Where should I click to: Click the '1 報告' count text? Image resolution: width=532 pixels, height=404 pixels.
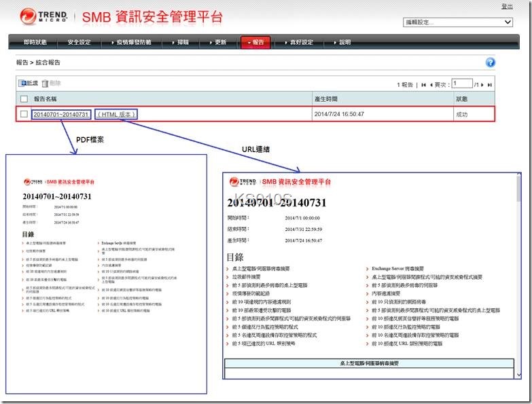[x=405, y=85]
